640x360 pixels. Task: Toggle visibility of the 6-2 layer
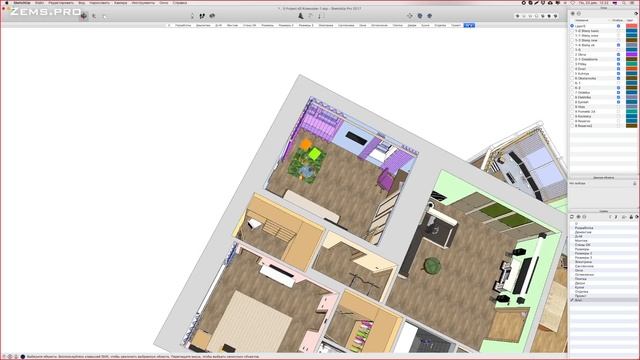pyautogui.click(x=618, y=88)
